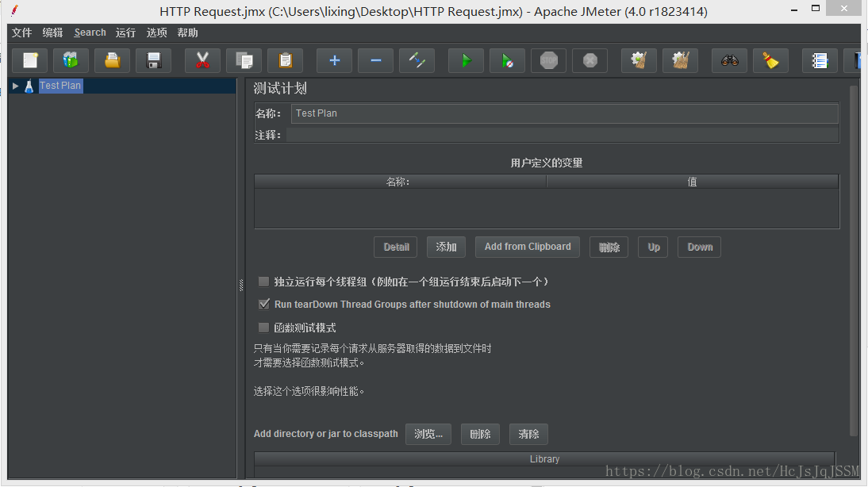
Task: Click 浏览... to browse classpath jar
Action: (x=428, y=435)
